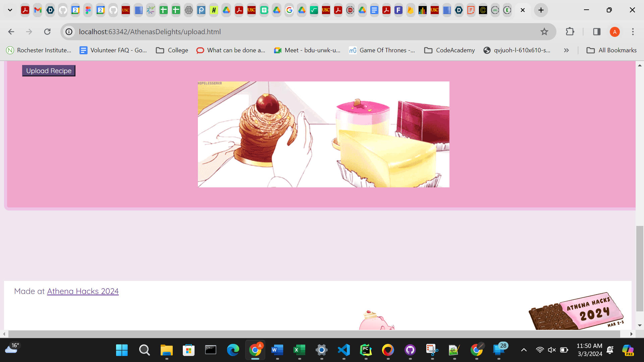Open the Extensions puzzle icon
644x362 pixels.
click(x=570, y=32)
